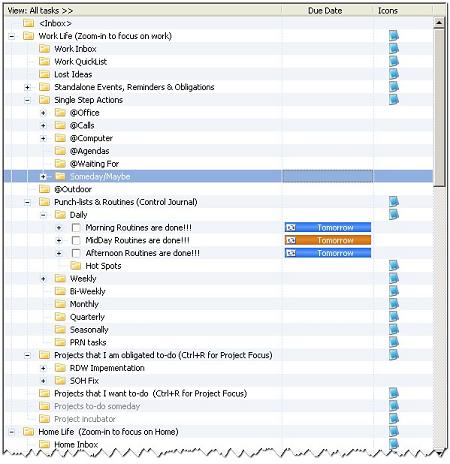Viewport: 450px width, 464px height.
Task: Collapse Punch-lists & Routines (Control Journal)
Action: pos(27,202)
